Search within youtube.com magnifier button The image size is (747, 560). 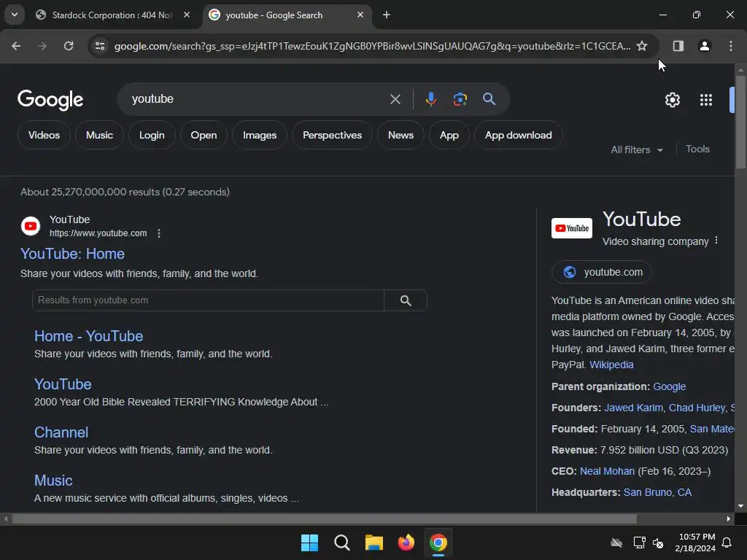[x=406, y=300]
